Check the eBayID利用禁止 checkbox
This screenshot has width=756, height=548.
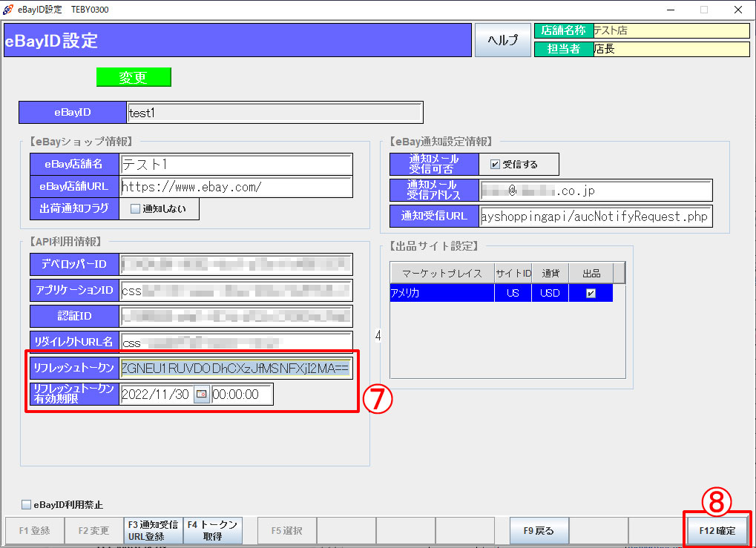pos(26,505)
